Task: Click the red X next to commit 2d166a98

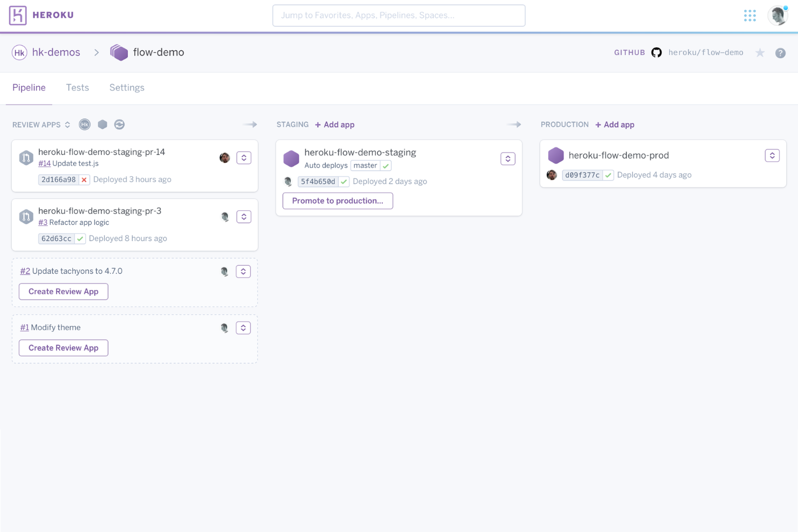Action: tap(84, 179)
